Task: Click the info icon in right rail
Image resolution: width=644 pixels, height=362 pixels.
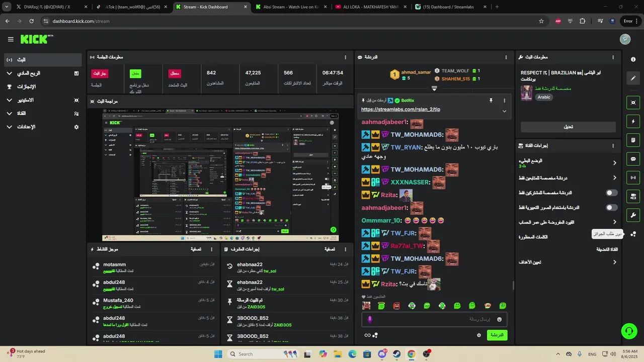Action: point(633,59)
